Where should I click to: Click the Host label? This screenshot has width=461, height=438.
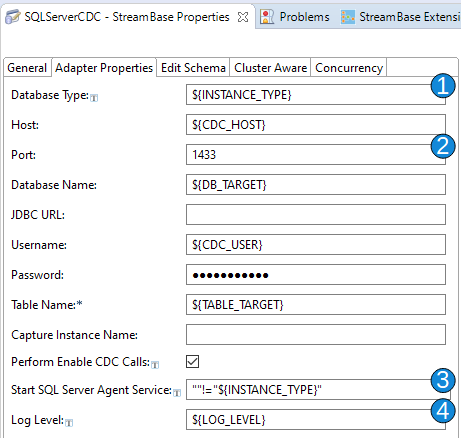(25, 125)
